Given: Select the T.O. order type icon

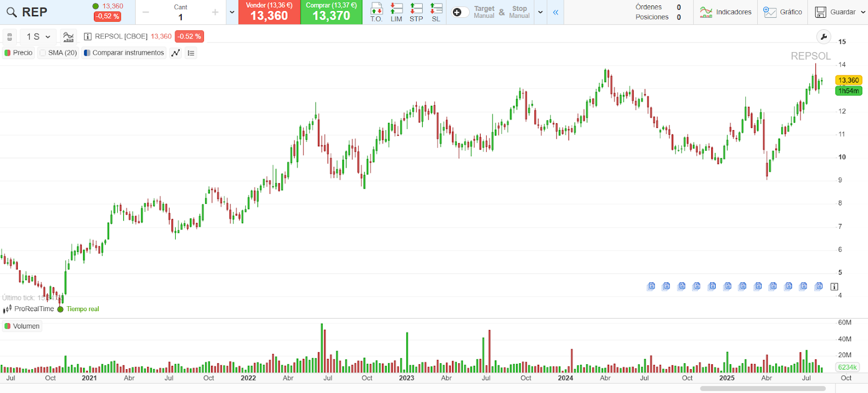Looking at the screenshot, I should coord(376,12).
